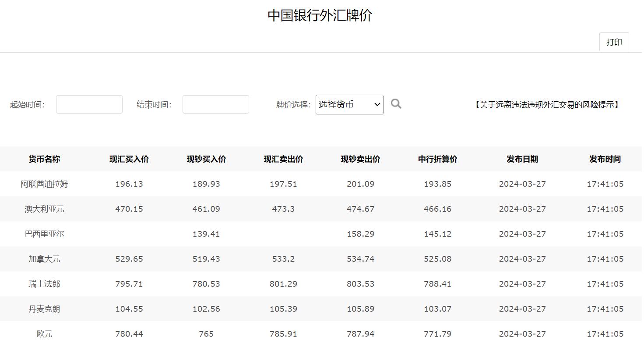Click the 现汇买入价 column header
This screenshot has height=345, width=644.
tap(129, 159)
